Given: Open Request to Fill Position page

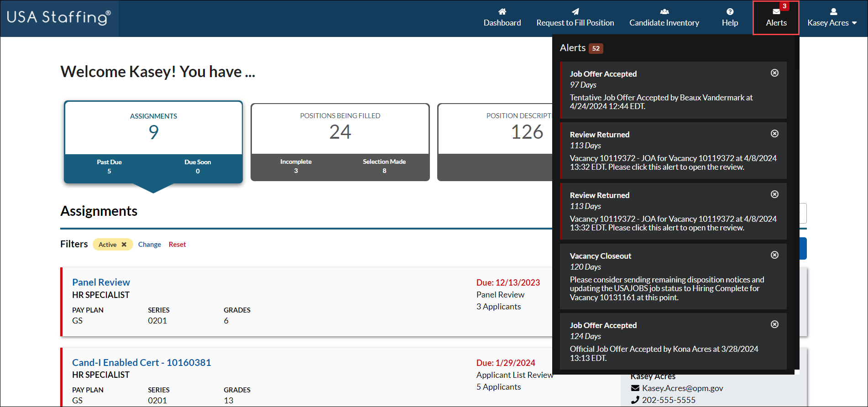Looking at the screenshot, I should point(575,18).
